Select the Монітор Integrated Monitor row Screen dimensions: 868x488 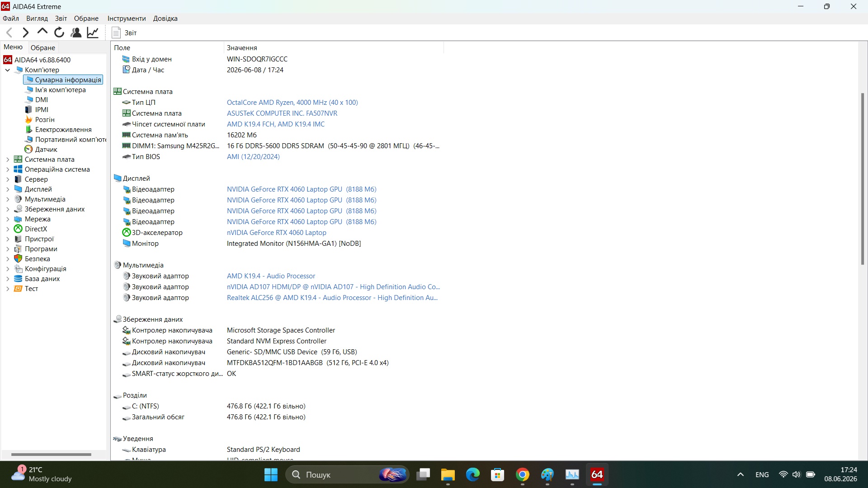277,244
